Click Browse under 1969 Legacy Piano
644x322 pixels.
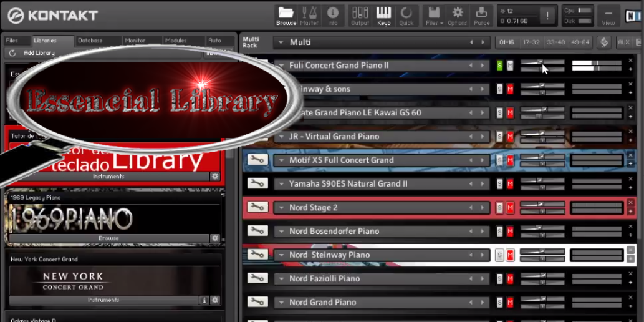[x=109, y=238]
